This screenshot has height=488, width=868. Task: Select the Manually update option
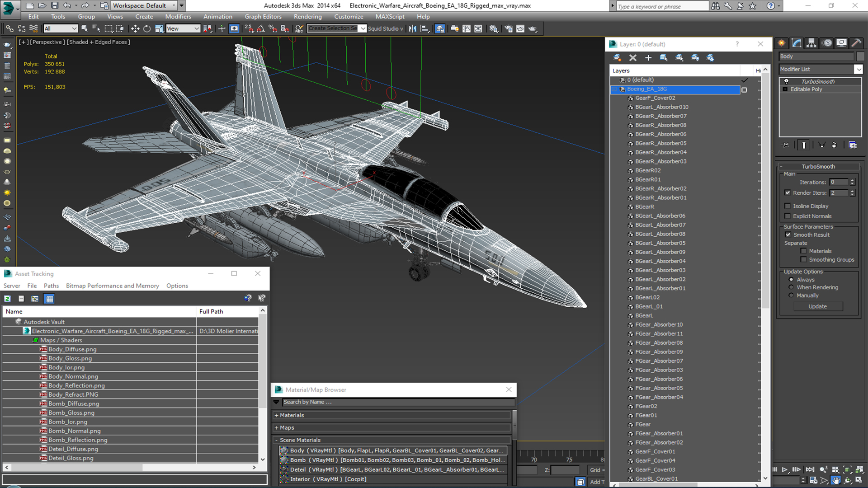tap(791, 296)
